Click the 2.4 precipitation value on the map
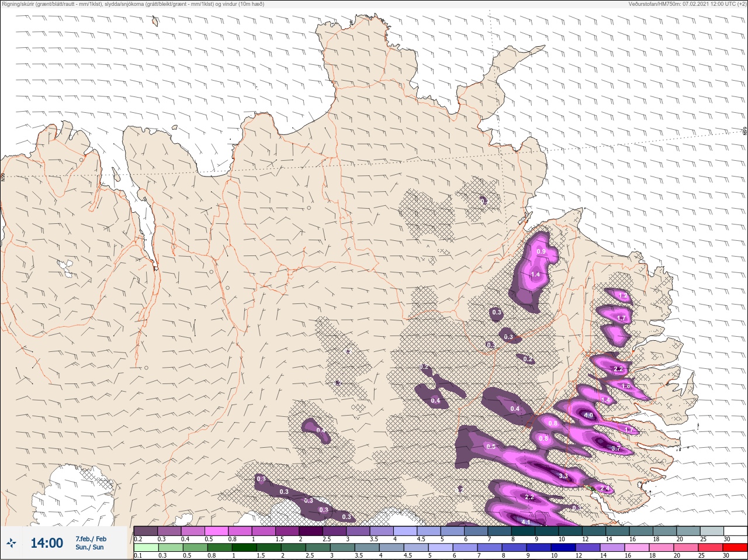This screenshot has width=748, height=560. click(x=605, y=488)
